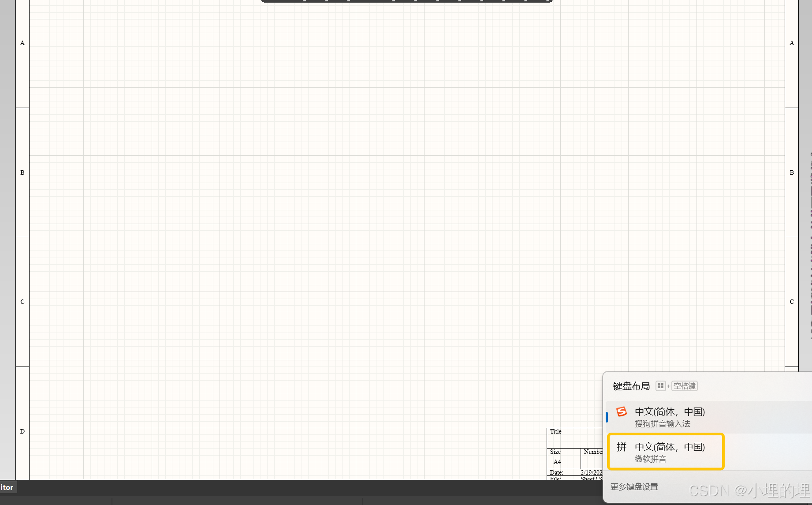Click the Size label in the title block

coord(555,452)
